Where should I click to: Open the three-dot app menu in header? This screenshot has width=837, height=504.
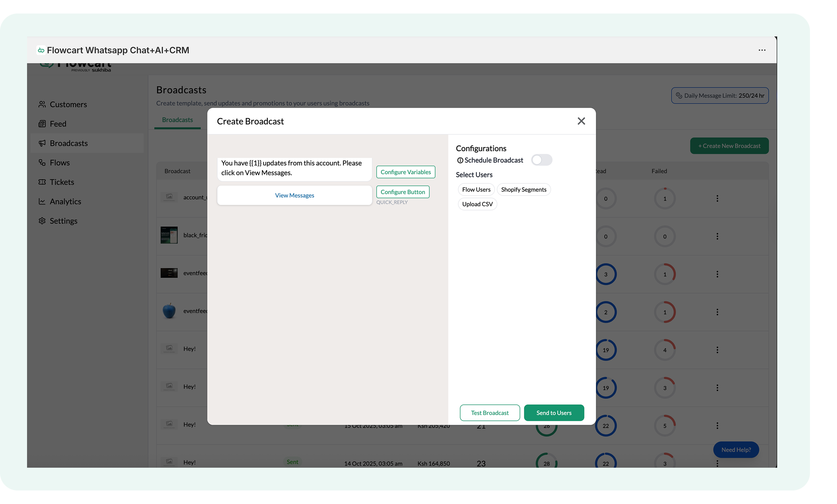pyautogui.click(x=762, y=50)
